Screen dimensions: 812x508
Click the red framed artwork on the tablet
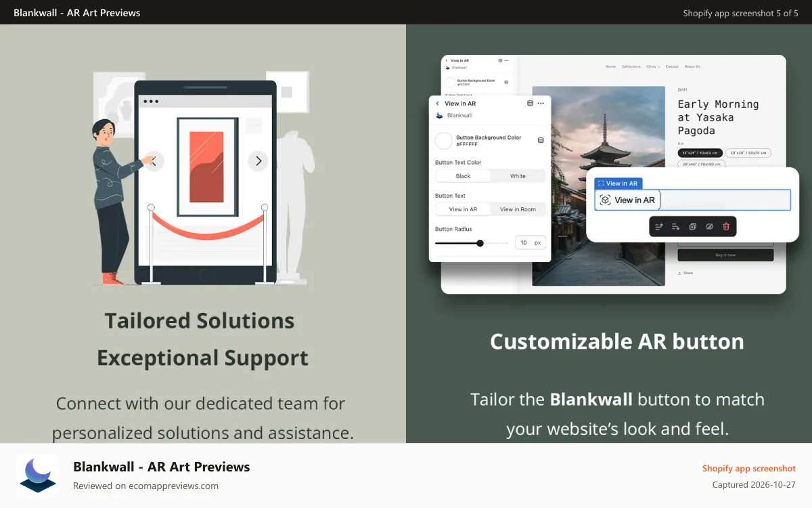coord(207,167)
